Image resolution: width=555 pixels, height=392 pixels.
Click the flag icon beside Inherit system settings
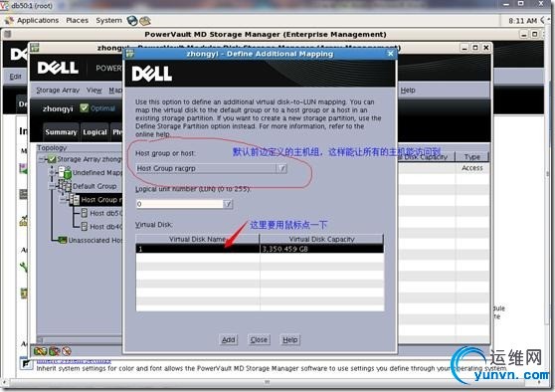point(26,364)
